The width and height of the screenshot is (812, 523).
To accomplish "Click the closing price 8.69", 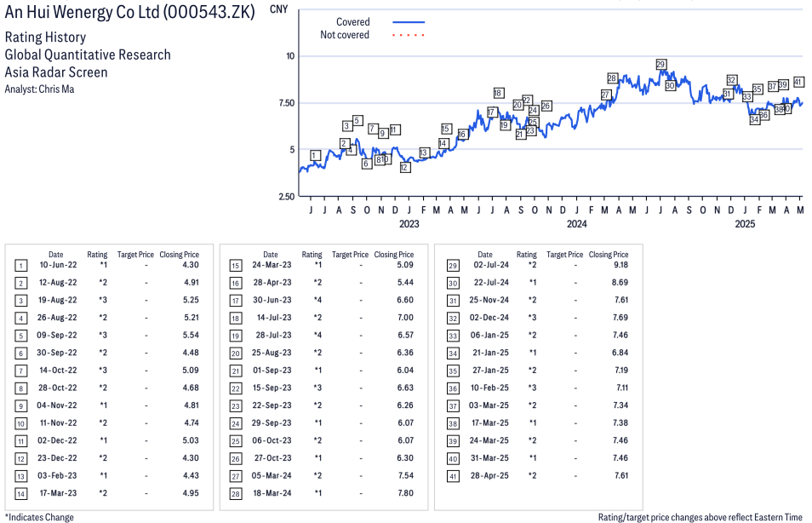I will pos(620,283).
